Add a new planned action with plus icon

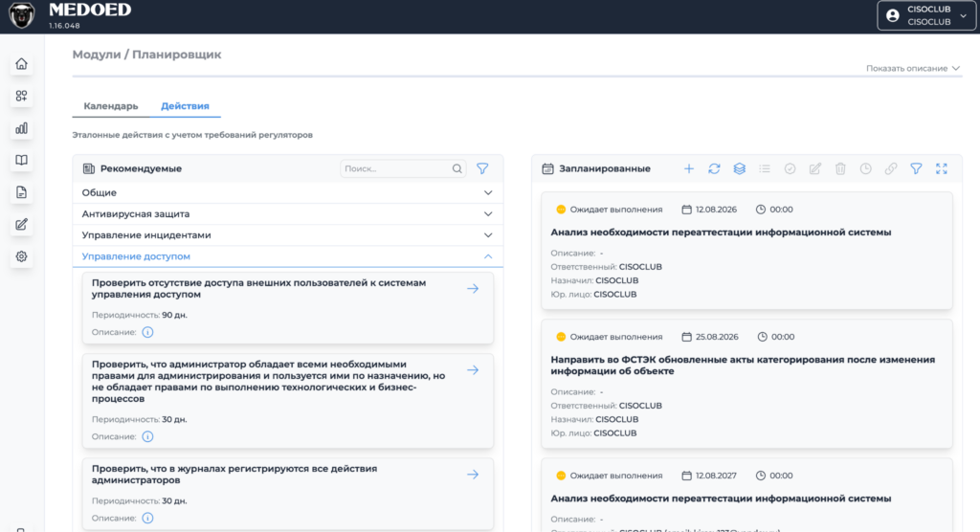(689, 168)
